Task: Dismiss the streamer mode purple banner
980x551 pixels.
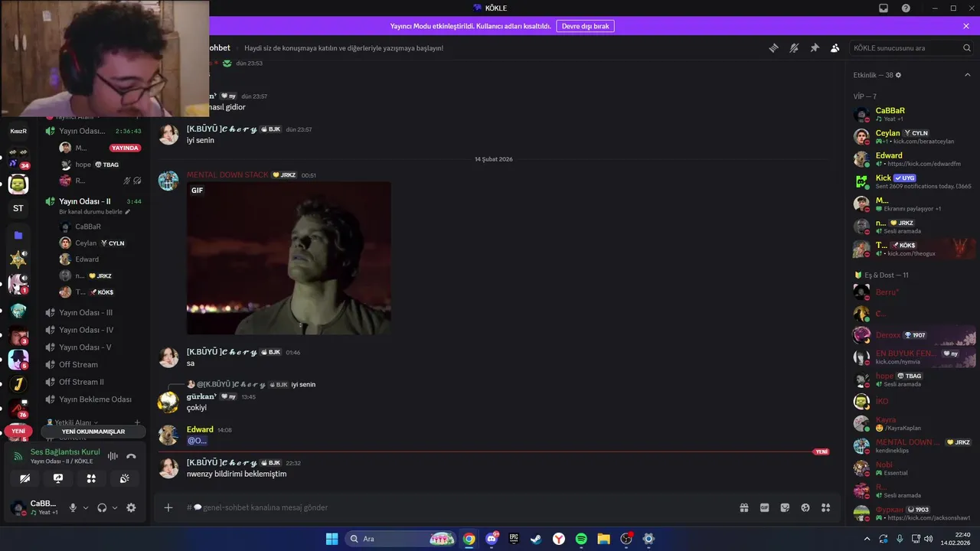Action: (966, 26)
